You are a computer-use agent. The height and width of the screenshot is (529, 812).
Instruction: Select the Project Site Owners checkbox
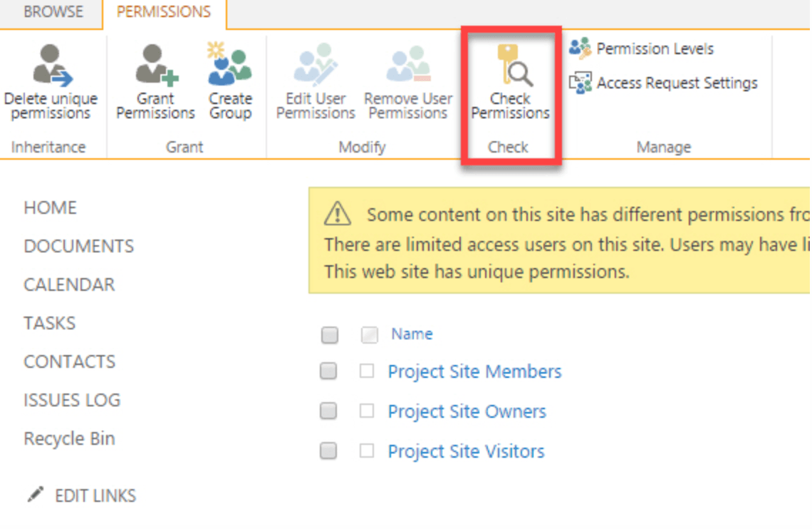click(x=367, y=411)
